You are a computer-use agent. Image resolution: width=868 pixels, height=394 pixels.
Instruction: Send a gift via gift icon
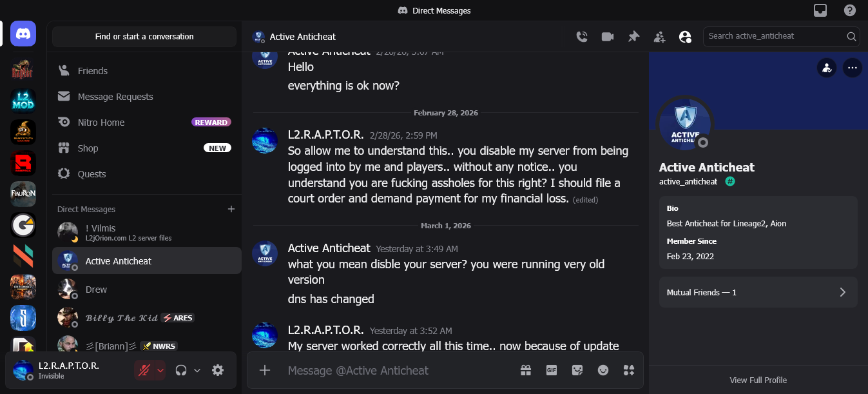pos(526,370)
